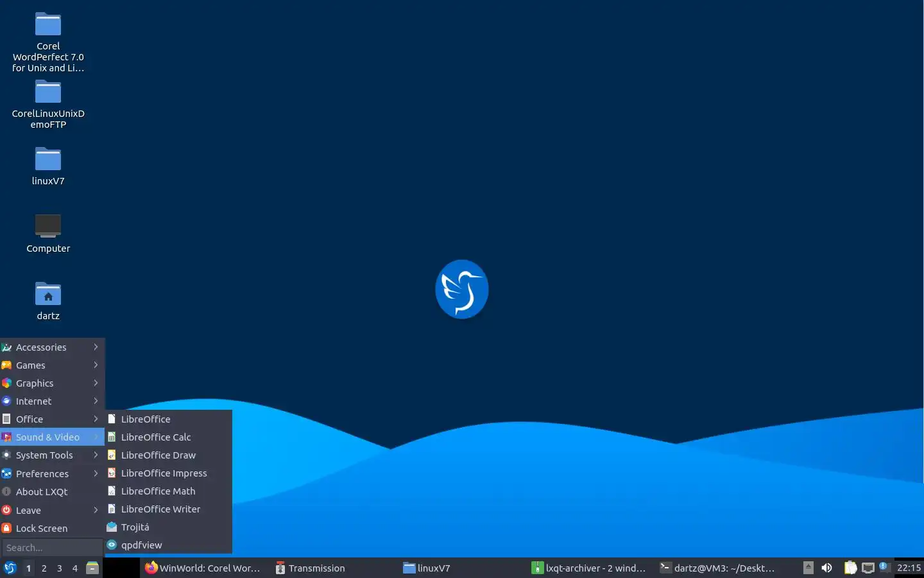Expand the Preferences category
The height and width of the screenshot is (578, 924).
click(x=52, y=473)
